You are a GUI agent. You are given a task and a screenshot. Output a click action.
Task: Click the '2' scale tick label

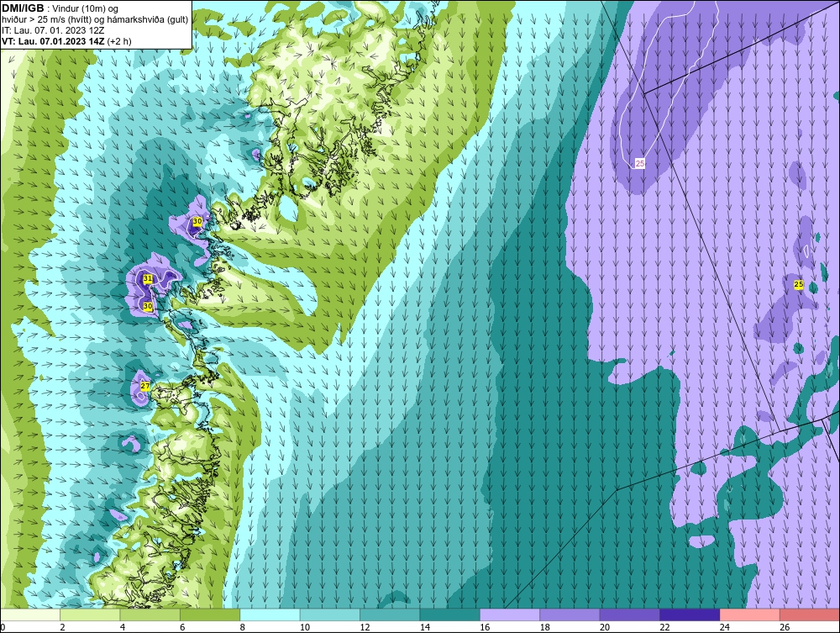tap(63, 627)
